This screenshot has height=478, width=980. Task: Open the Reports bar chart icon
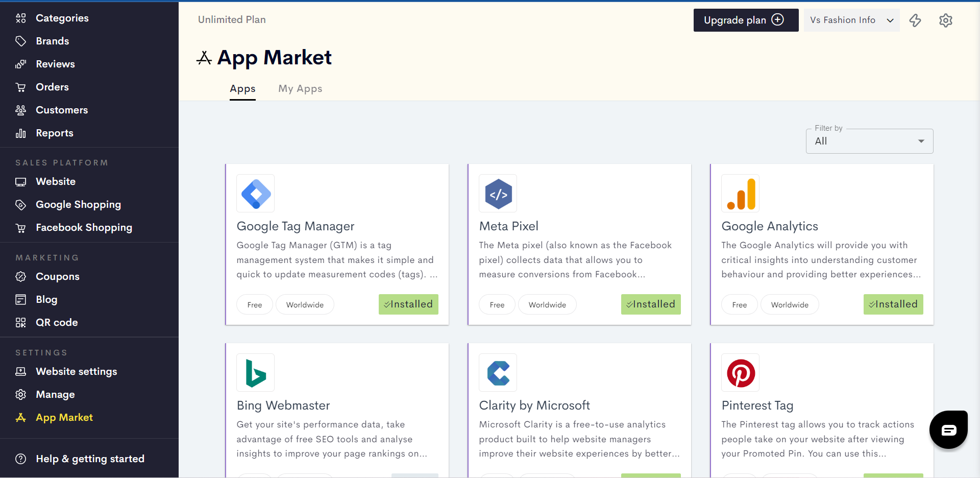point(20,133)
